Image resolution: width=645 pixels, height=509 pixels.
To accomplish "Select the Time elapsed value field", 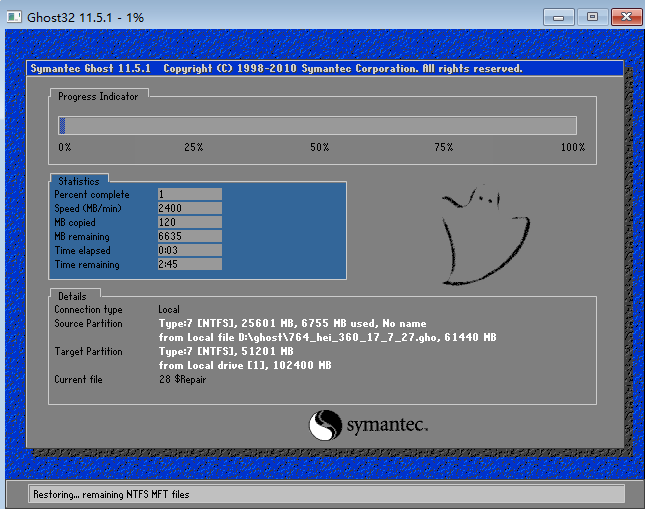I will click(189, 250).
